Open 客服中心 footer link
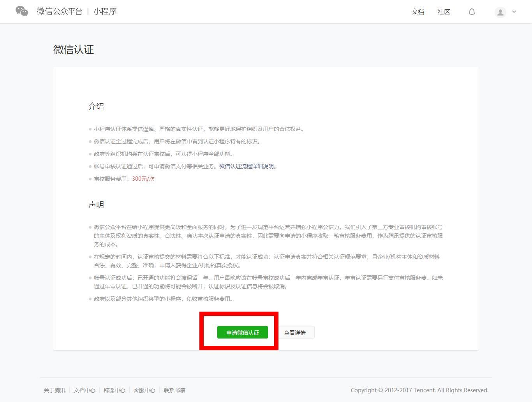 pyautogui.click(x=144, y=390)
